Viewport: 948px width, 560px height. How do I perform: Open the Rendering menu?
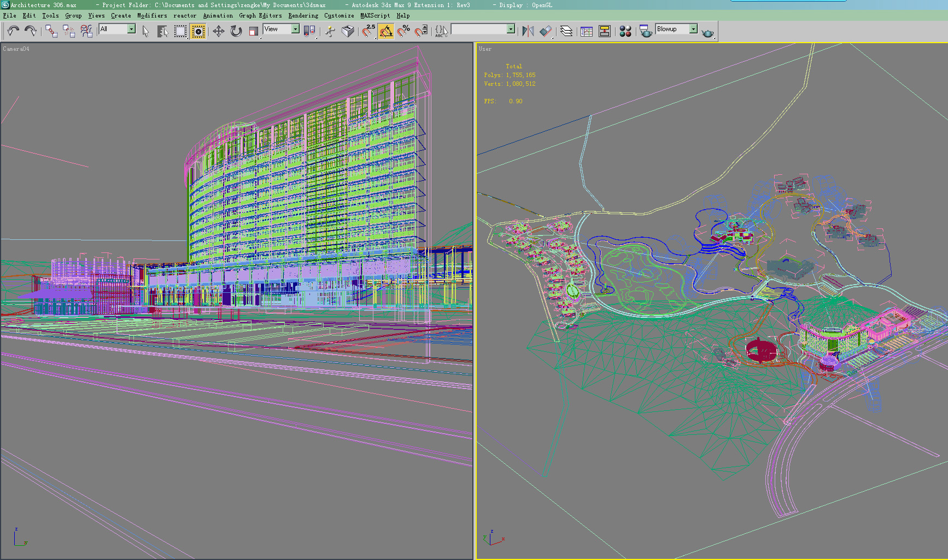pyautogui.click(x=303, y=15)
